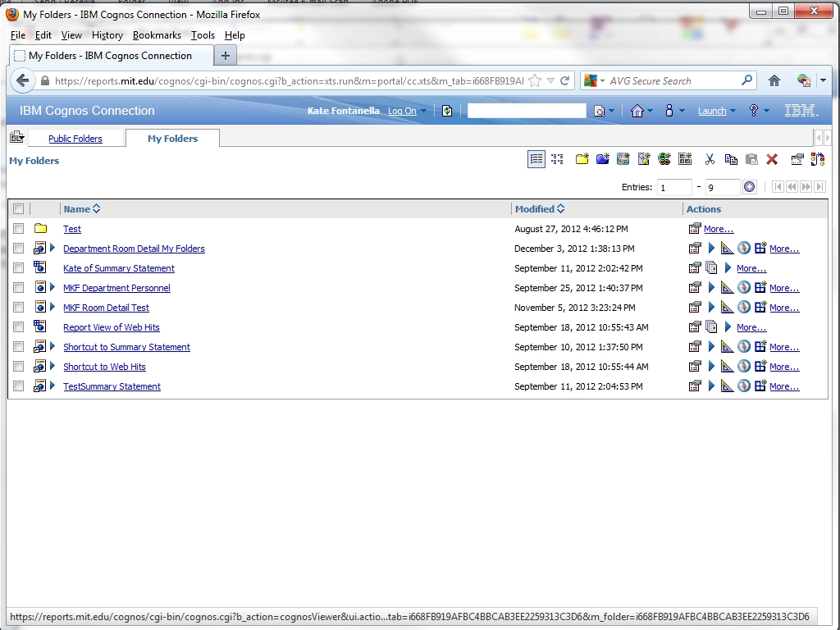Open the Bookmarks menu in Firefox

(x=157, y=35)
